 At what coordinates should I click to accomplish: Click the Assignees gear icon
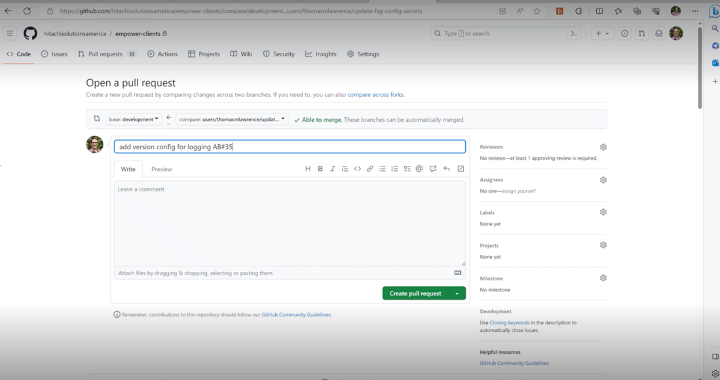pos(603,180)
